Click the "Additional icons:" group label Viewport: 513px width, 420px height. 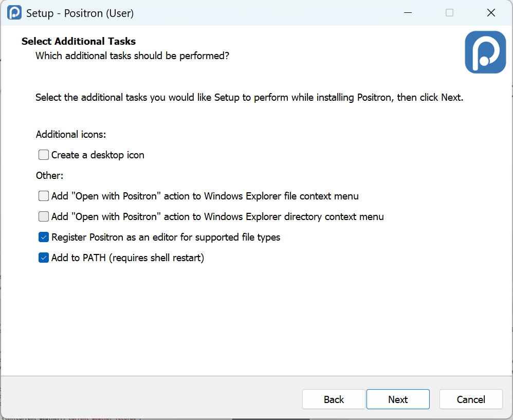click(71, 134)
